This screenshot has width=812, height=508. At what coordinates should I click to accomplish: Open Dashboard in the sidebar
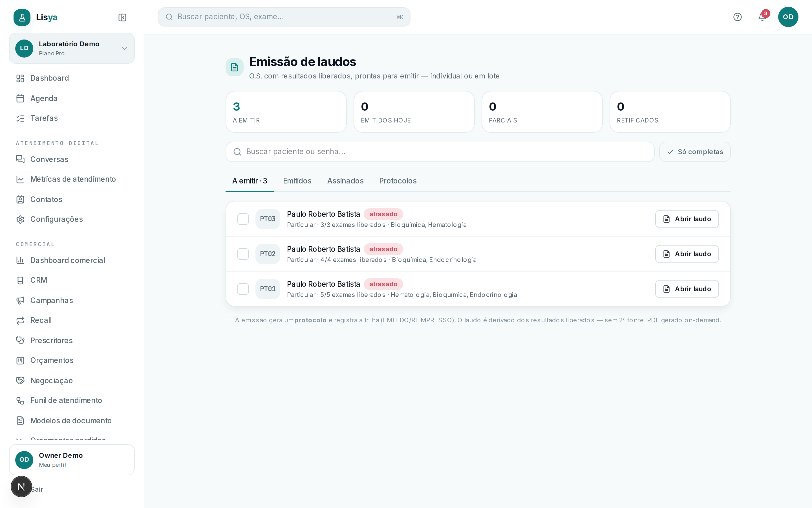pyautogui.click(x=72, y=78)
